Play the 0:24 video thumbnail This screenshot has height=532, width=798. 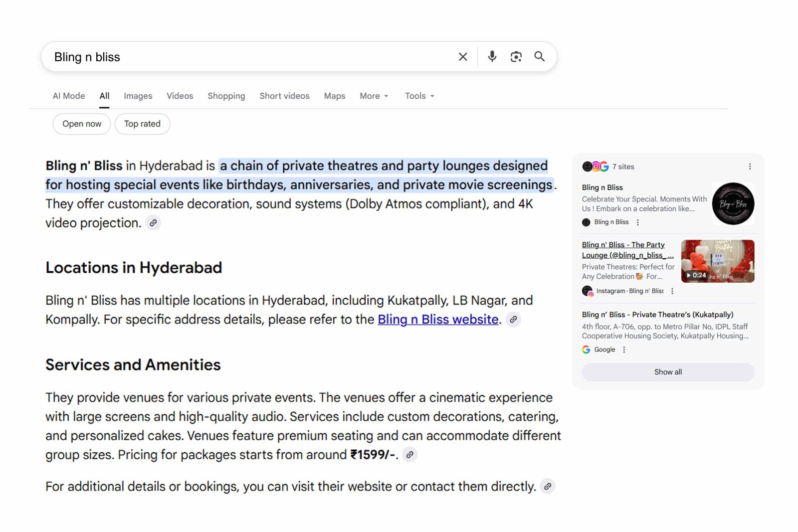717,260
